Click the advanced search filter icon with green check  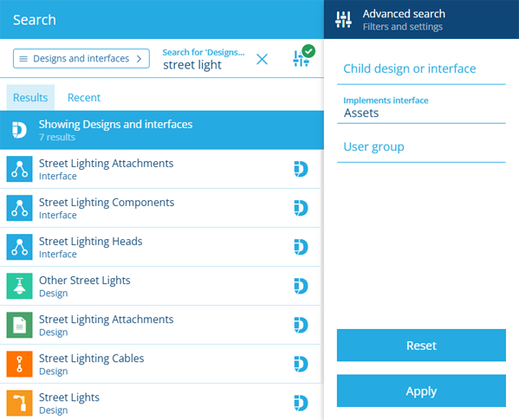(x=303, y=56)
